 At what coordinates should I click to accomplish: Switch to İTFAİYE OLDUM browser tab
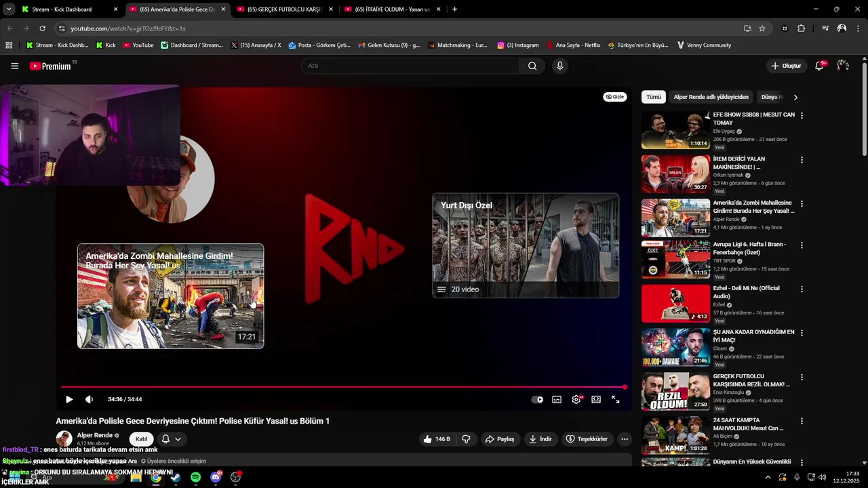point(392,9)
